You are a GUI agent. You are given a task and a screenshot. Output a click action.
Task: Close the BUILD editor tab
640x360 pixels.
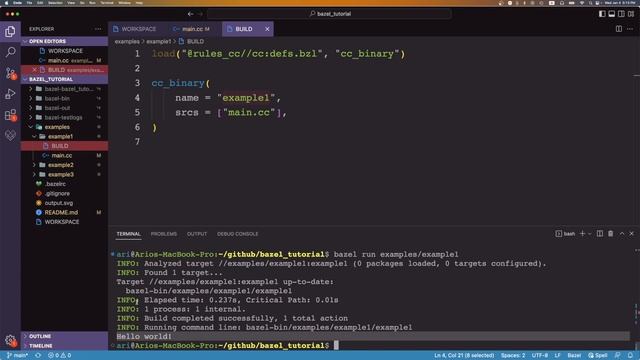pyautogui.click(x=267, y=29)
